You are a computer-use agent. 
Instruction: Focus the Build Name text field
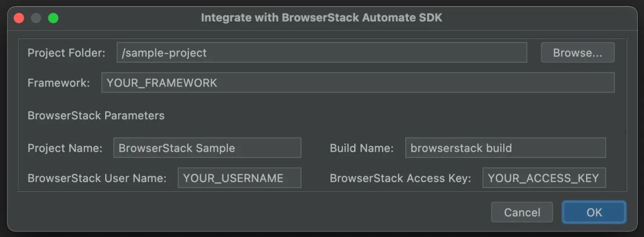coord(505,148)
